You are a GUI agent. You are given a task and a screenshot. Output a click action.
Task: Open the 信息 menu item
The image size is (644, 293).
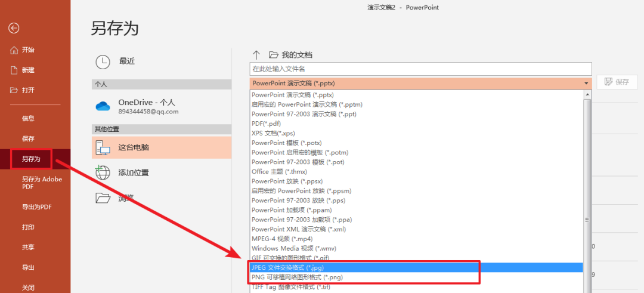[29, 118]
